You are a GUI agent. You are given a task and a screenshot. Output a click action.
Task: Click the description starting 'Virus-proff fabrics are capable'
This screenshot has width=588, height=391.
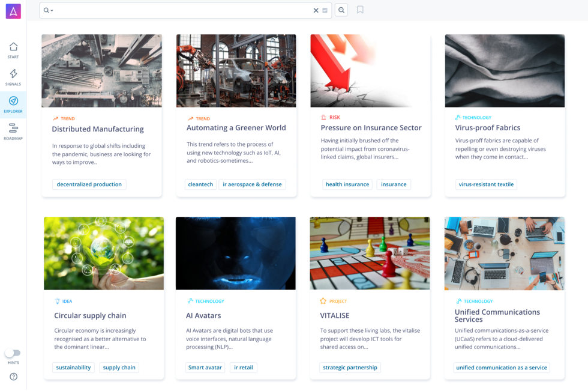(x=500, y=148)
